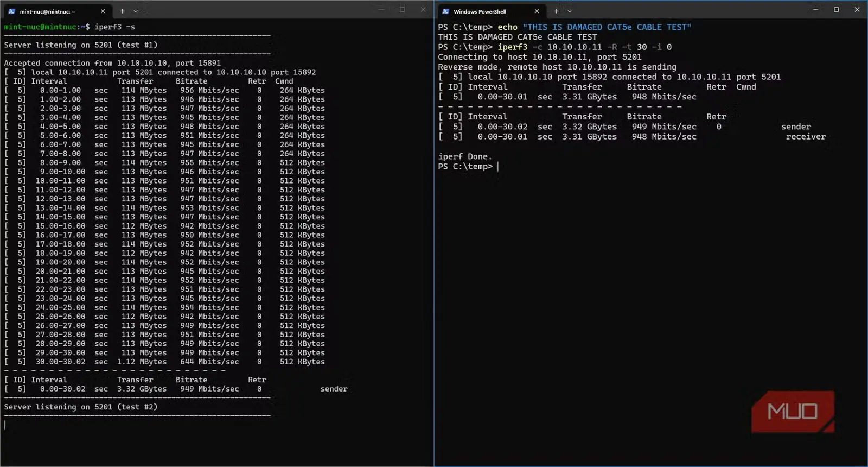Click '3.32 GBytes' in left summary row
The height and width of the screenshot is (467, 868).
coord(142,389)
